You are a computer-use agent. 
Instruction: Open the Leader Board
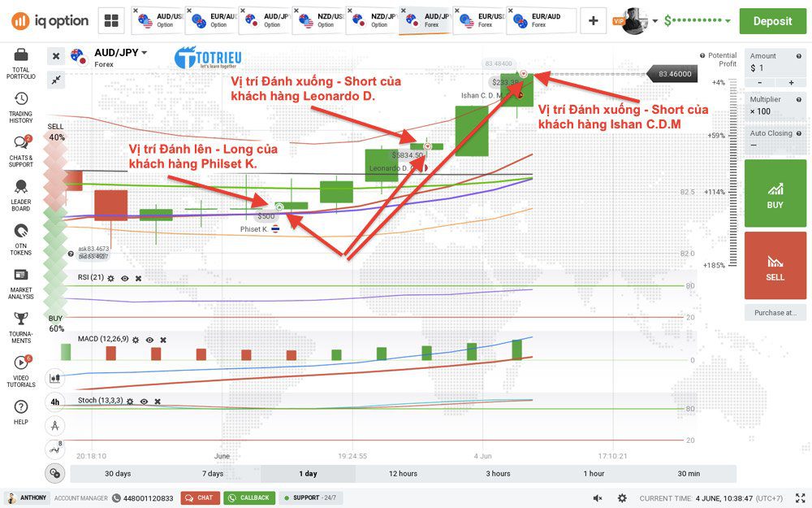tap(21, 195)
